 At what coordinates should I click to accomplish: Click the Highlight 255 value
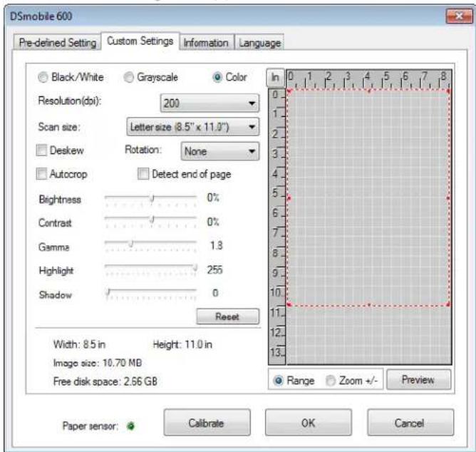(214, 269)
